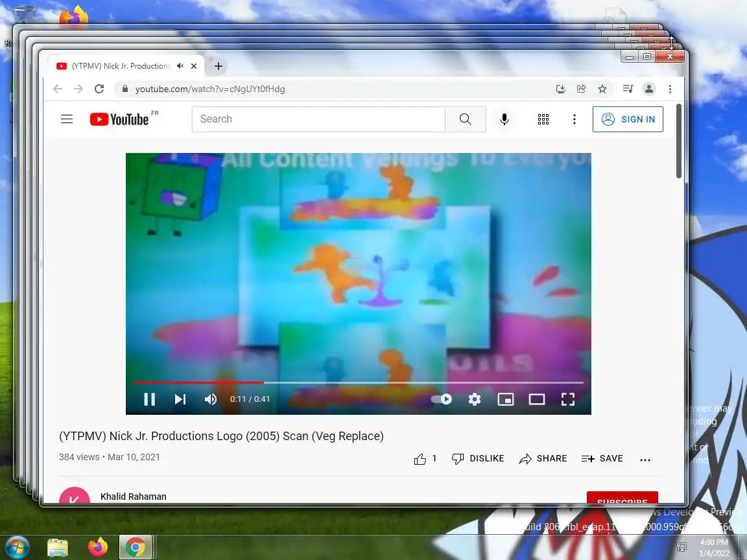Click the red SUBSCRIBE button
The width and height of the screenshot is (747, 560).
coord(622,498)
